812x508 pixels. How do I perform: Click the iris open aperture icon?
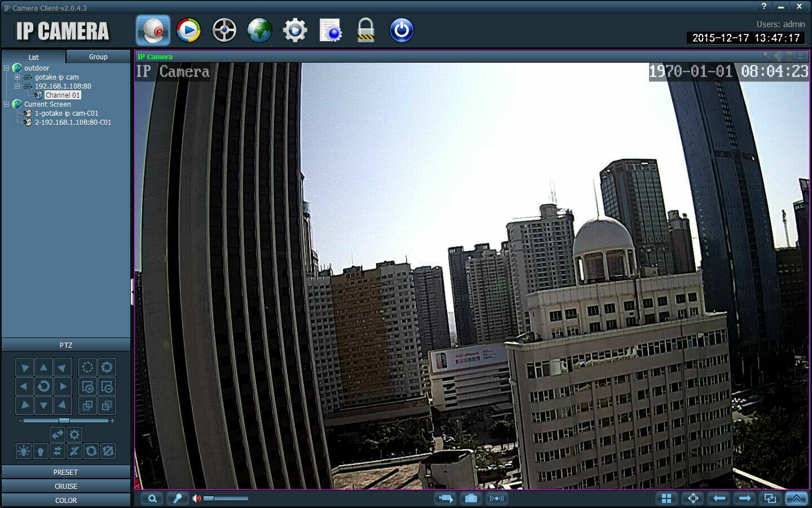107,367
